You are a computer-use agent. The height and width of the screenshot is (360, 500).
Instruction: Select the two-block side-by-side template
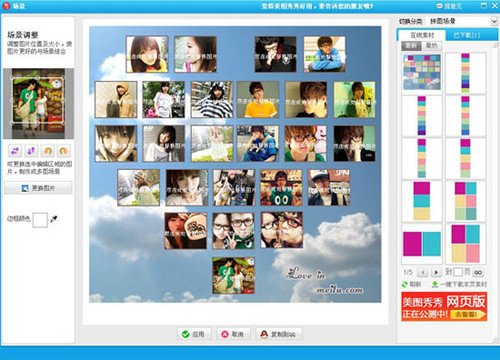422,244
